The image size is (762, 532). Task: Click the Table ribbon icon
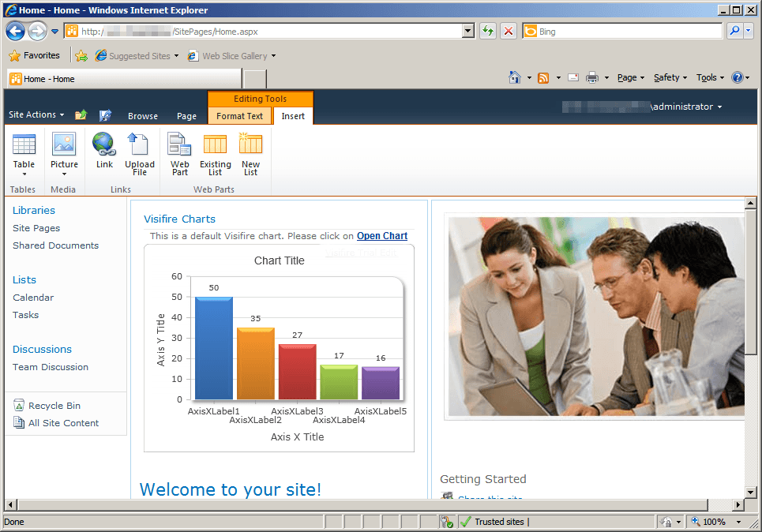(24, 144)
